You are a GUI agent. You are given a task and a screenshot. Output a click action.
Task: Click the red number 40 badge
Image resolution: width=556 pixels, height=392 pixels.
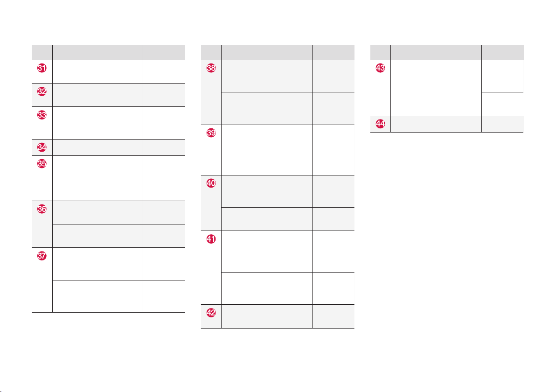(211, 183)
